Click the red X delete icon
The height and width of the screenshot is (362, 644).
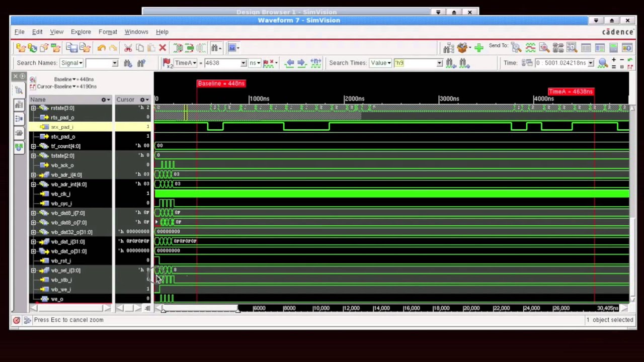pyautogui.click(x=163, y=48)
